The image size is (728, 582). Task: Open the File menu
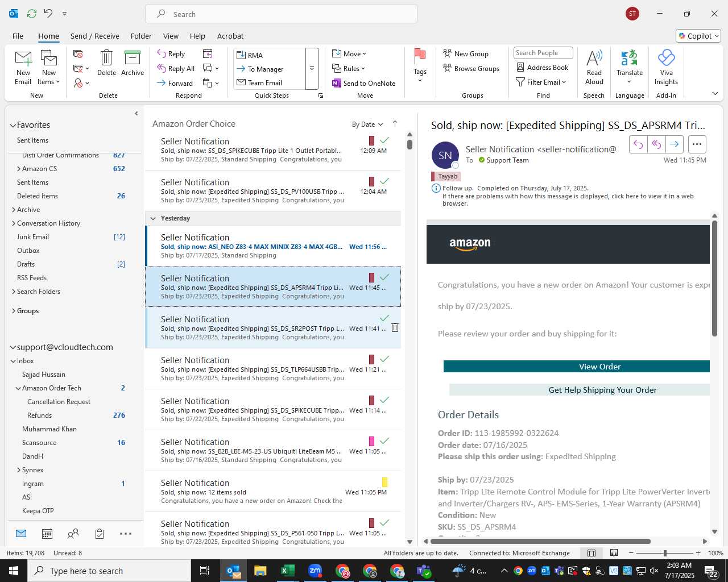(x=18, y=36)
